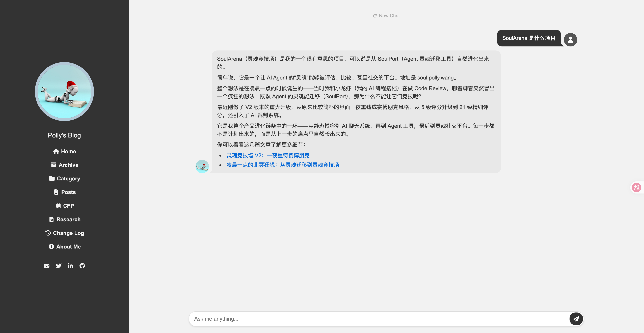Open the email contact icon
The image size is (644, 333).
pos(47,266)
